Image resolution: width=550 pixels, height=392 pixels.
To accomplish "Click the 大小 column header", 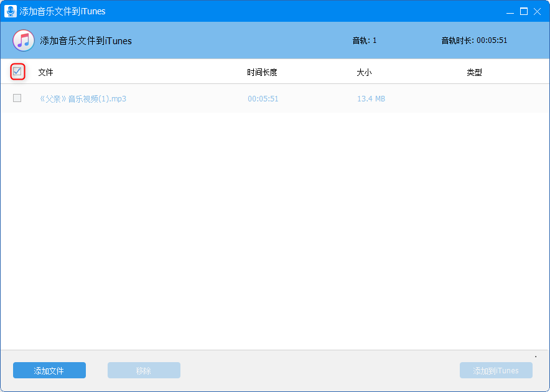I will point(364,72).
